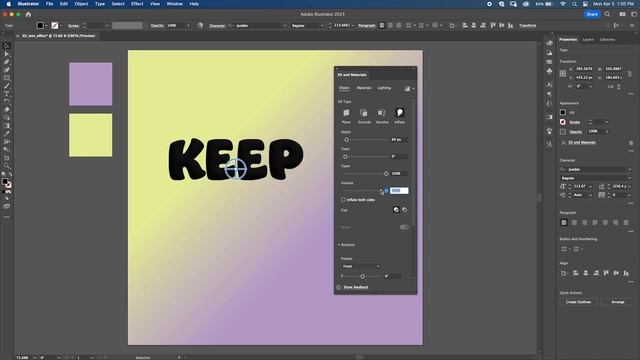
Task: Open the Effect menu
Action: click(x=137, y=4)
